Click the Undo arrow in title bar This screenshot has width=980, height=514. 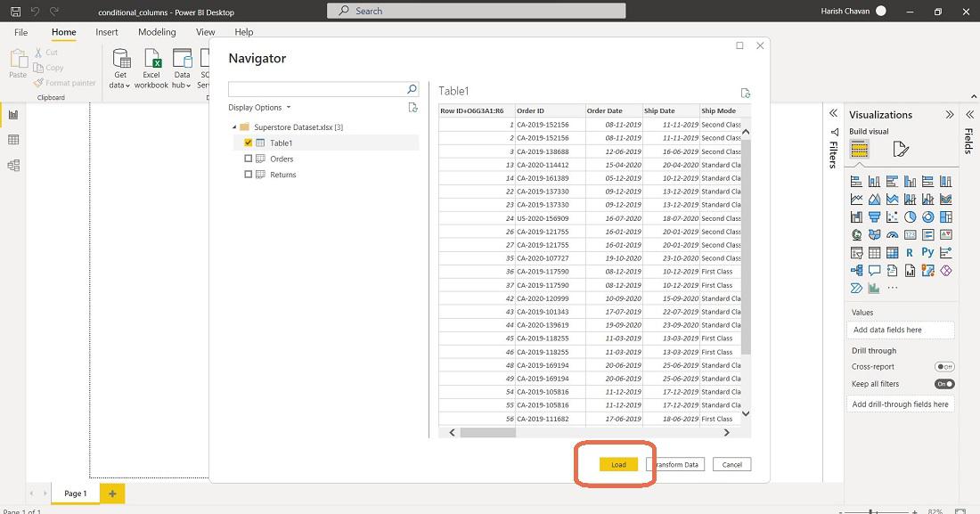pyautogui.click(x=35, y=12)
